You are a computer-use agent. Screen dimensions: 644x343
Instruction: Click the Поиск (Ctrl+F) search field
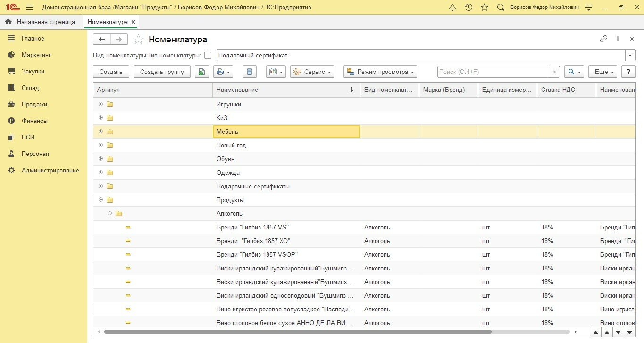click(493, 72)
